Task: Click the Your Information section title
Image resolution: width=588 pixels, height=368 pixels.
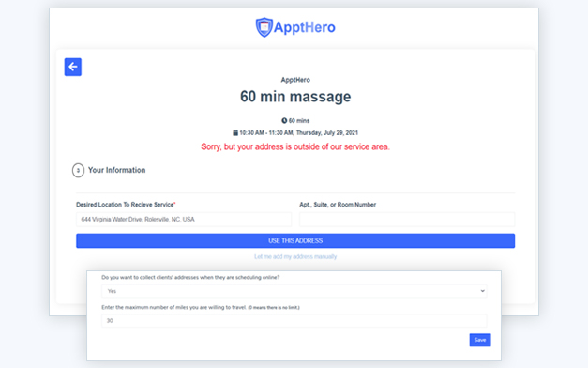Action: (116, 170)
